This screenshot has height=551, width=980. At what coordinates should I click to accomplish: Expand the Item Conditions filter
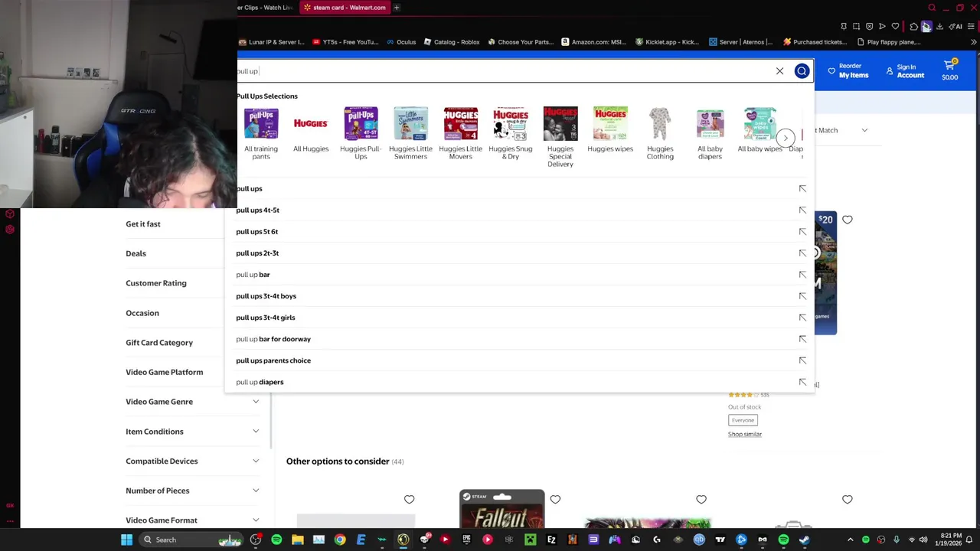tap(192, 432)
